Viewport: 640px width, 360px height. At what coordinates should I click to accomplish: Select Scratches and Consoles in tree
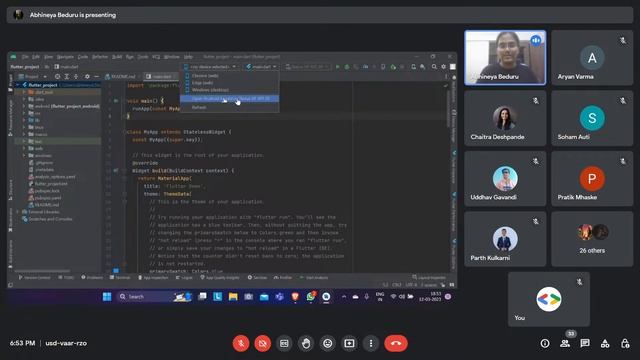[x=48, y=219]
